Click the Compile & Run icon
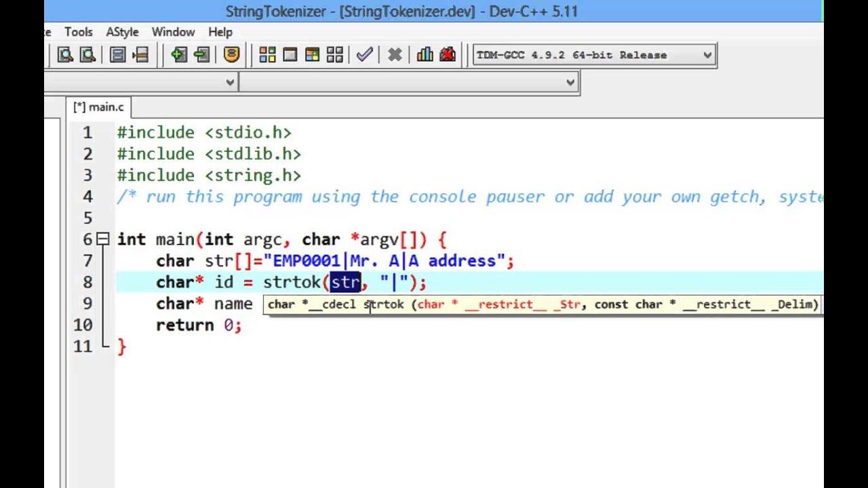Screen dimensions: 868x488 [x=312, y=55]
